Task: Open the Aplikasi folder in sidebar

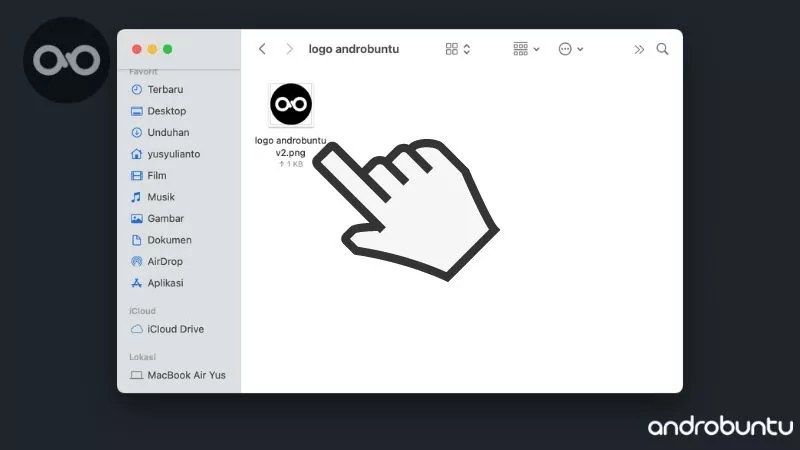Action: tap(165, 283)
